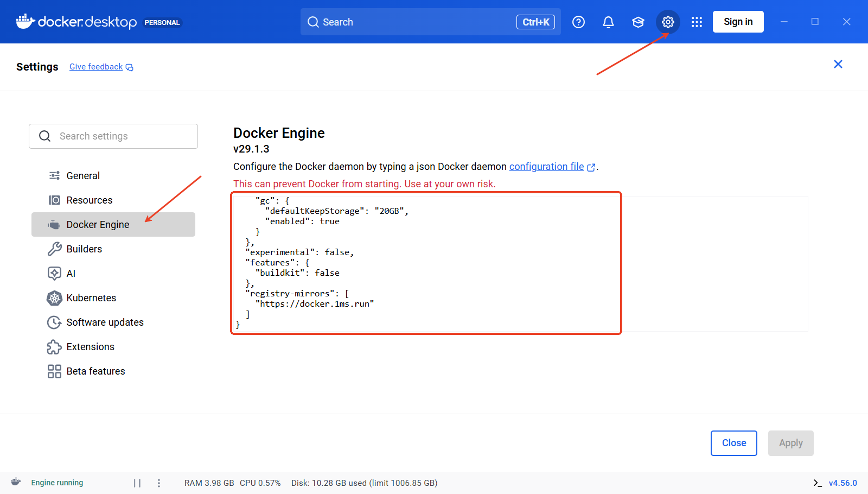Click inside the daemon JSON editor
Screen dimensions: 868x494
tap(520, 264)
